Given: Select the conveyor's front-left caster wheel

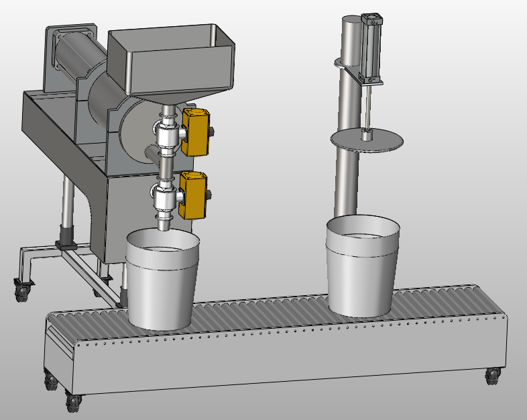Looking at the screenshot, I should pos(72,403).
